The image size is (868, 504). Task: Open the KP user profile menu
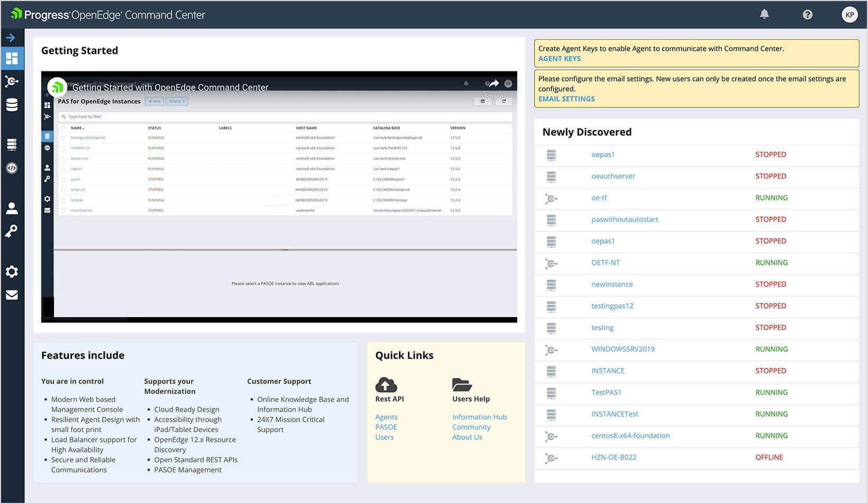849,15
